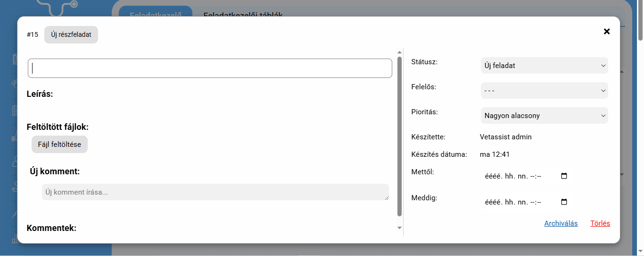Expand the Státusz dropdown
The image size is (644, 256).
click(x=544, y=66)
